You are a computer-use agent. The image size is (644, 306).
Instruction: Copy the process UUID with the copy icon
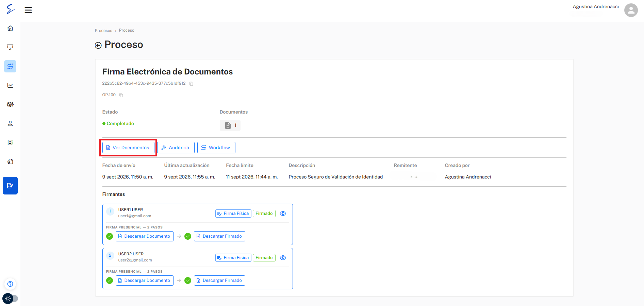191,84
